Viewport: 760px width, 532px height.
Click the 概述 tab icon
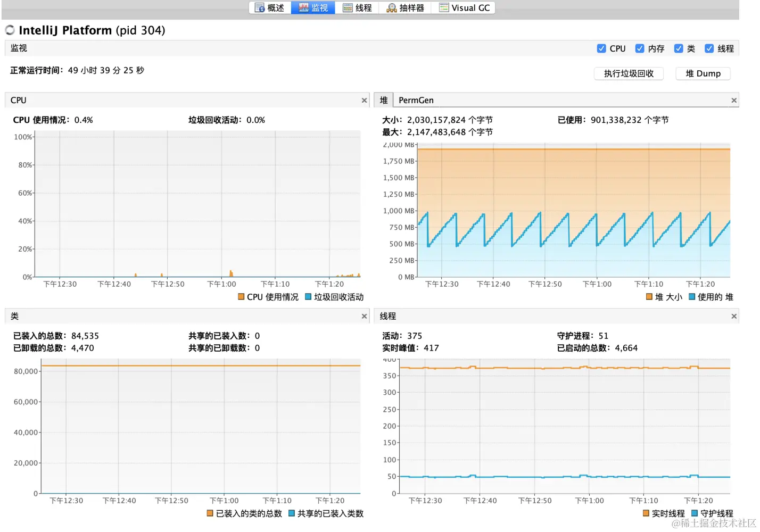click(x=260, y=8)
